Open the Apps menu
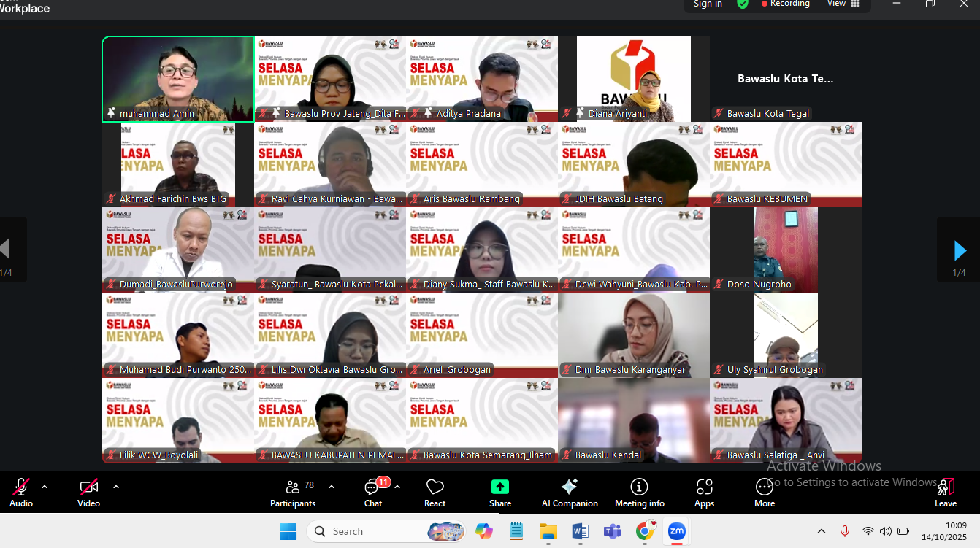980x548 pixels. (x=704, y=493)
